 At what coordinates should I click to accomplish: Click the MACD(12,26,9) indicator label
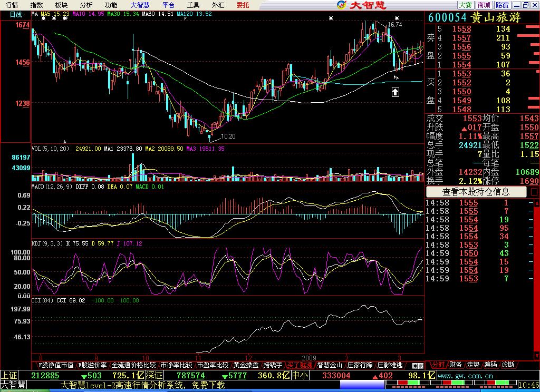(x=52, y=187)
